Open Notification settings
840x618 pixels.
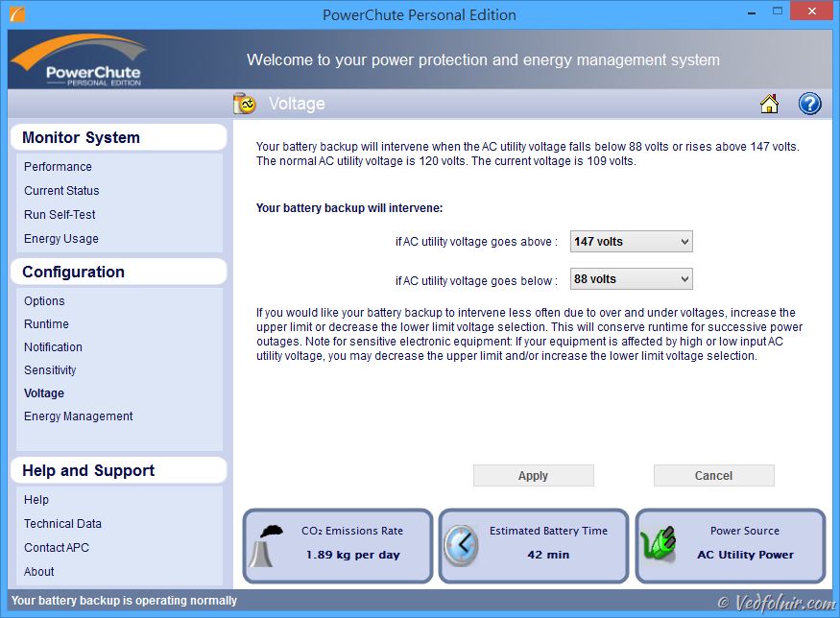[53, 347]
